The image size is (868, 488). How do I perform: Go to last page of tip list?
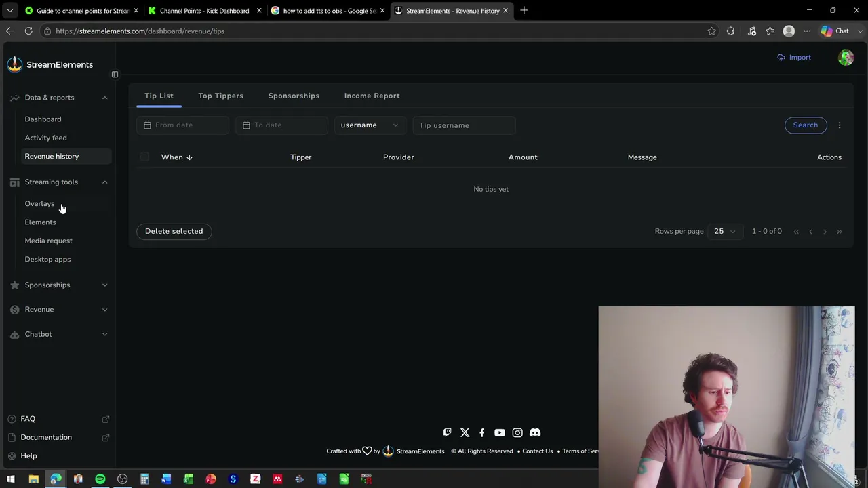[840, 232]
